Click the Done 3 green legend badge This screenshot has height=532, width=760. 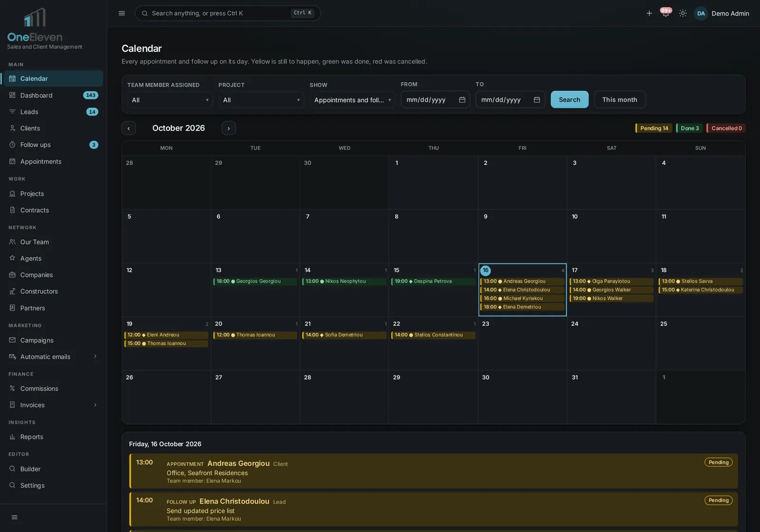[x=689, y=128]
